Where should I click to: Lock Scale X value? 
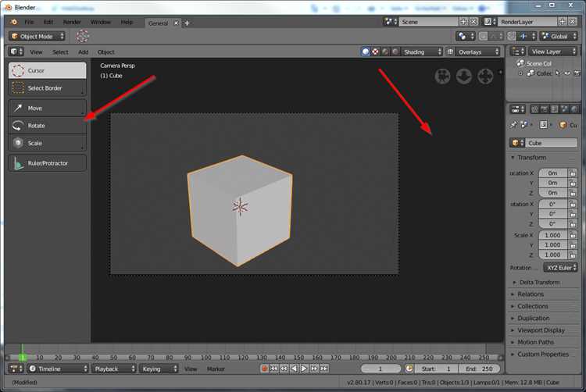573,235
